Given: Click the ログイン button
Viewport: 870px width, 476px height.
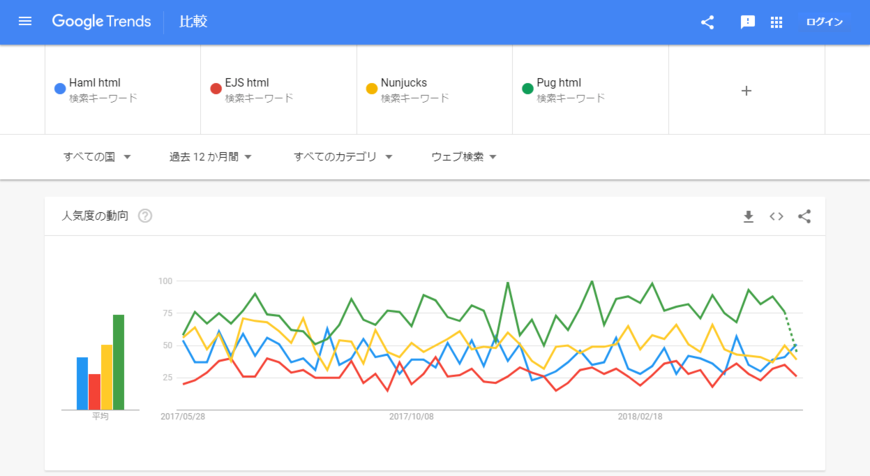Looking at the screenshot, I should 825,22.
